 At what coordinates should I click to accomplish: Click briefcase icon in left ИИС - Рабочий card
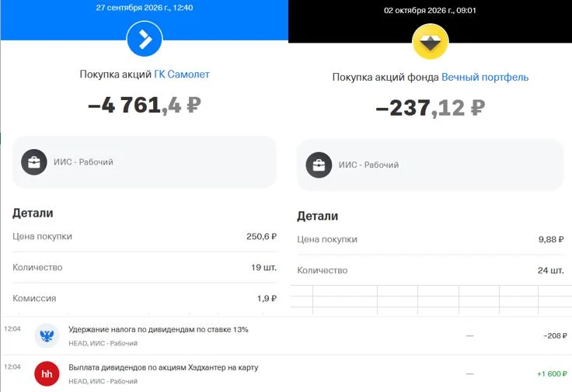coord(34,162)
